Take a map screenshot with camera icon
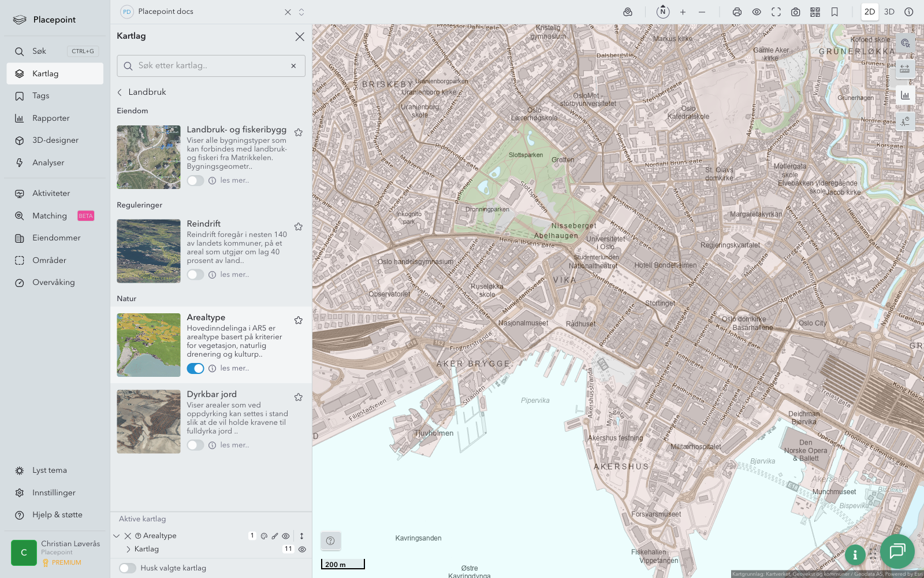Screen dimensions: 924x578 pyautogui.click(x=795, y=12)
